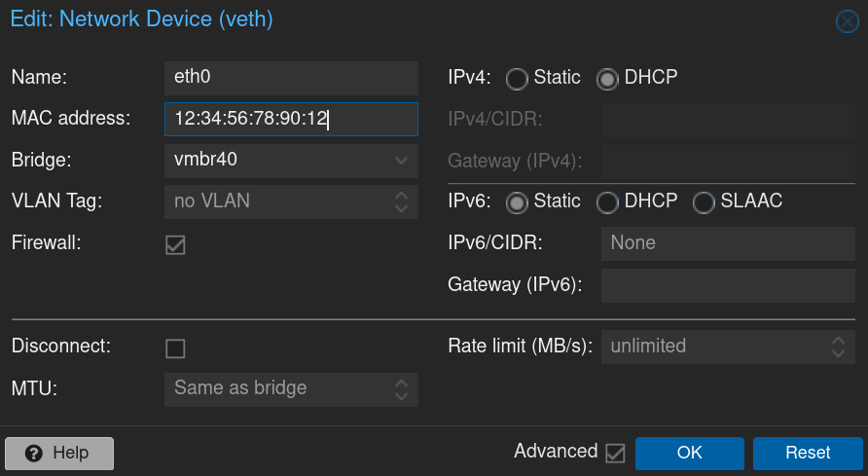The image size is (868, 476).
Task: Adjust the Rate limit spinner arrows
Action: (x=837, y=347)
